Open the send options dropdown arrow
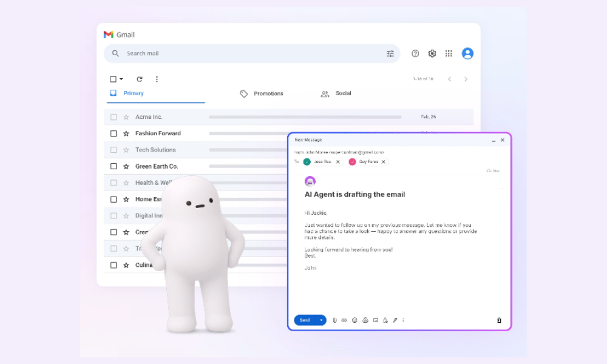 point(321,320)
